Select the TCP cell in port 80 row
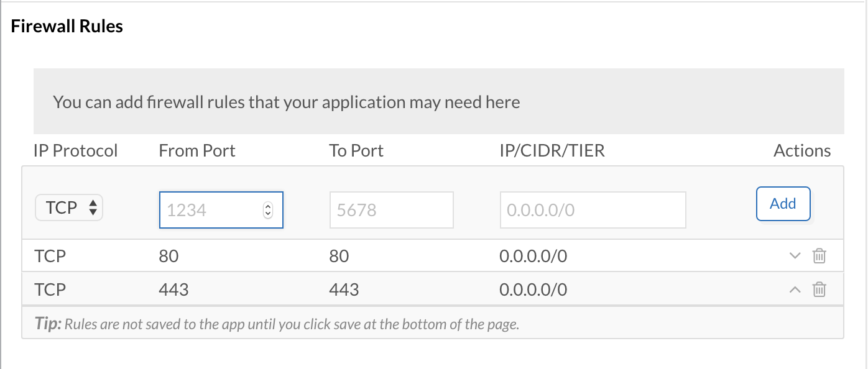 [x=50, y=256]
